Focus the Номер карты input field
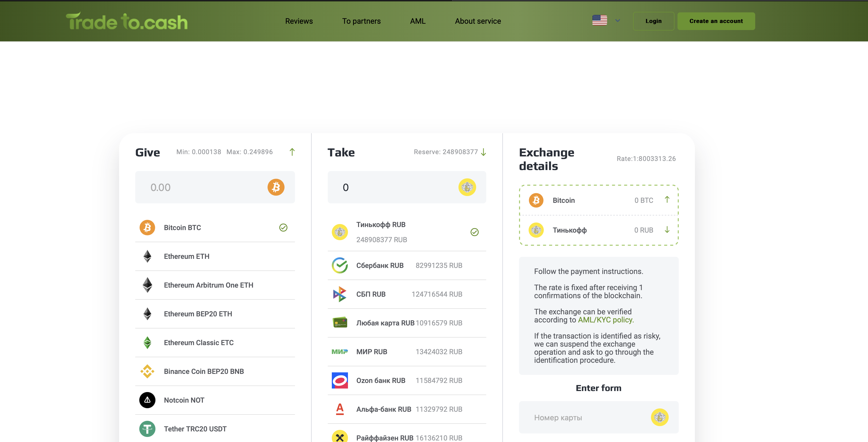Image resolution: width=868 pixels, height=442 pixels. (x=586, y=418)
